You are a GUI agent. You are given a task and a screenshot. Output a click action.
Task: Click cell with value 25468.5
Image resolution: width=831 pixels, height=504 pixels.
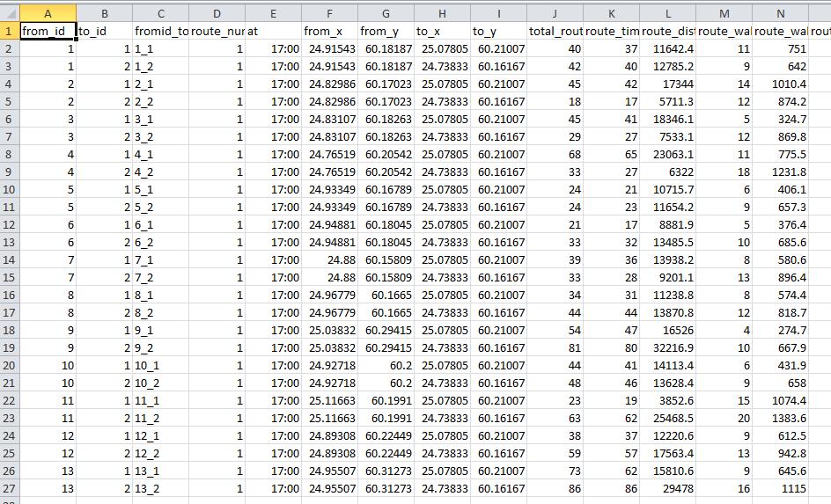[668, 418]
